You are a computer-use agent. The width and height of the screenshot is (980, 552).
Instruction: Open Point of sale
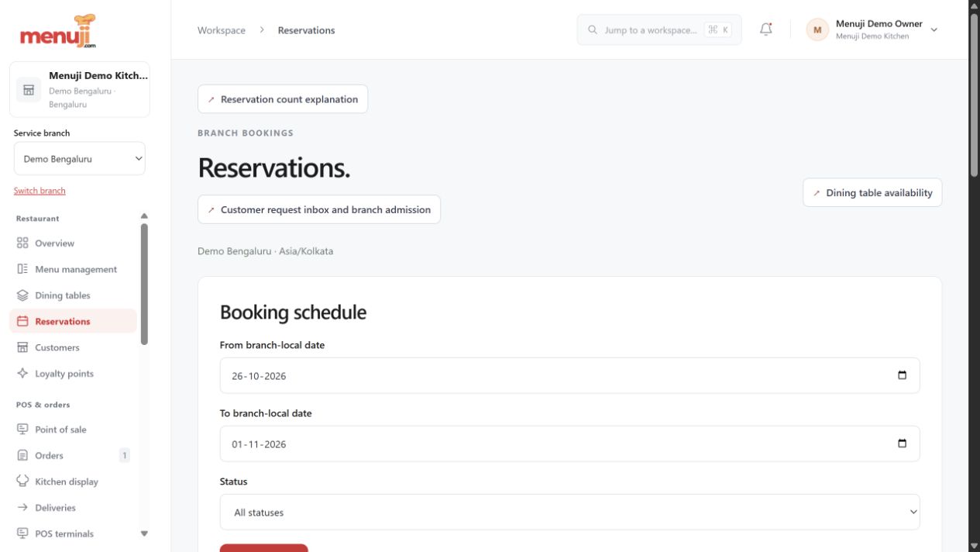[x=74, y=430]
